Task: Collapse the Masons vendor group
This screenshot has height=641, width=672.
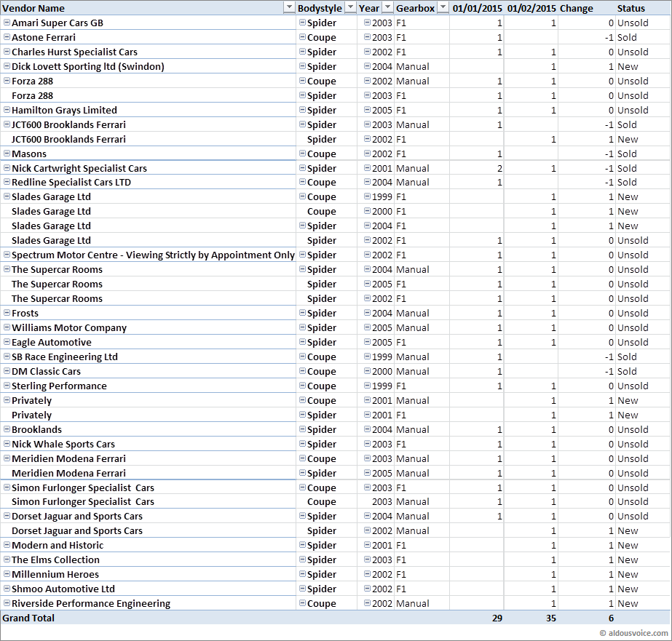Action: click(7, 154)
